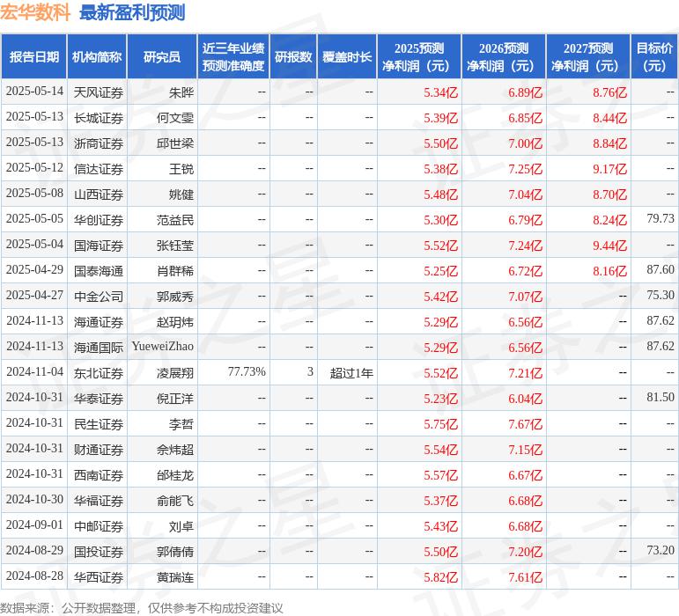The height and width of the screenshot is (616, 679).
Task: Click researcher name 赵玥炜
Action: tap(175, 322)
